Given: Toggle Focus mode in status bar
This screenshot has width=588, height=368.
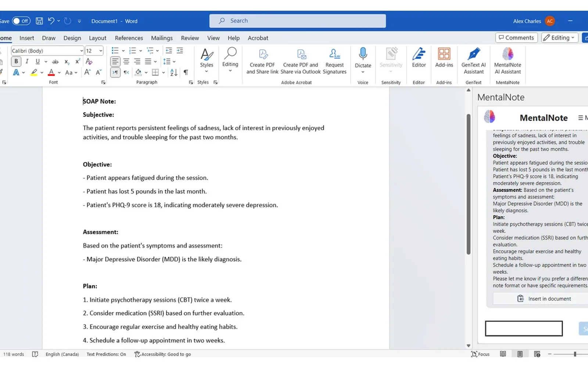Looking at the screenshot, I should (x=480, y=354).
